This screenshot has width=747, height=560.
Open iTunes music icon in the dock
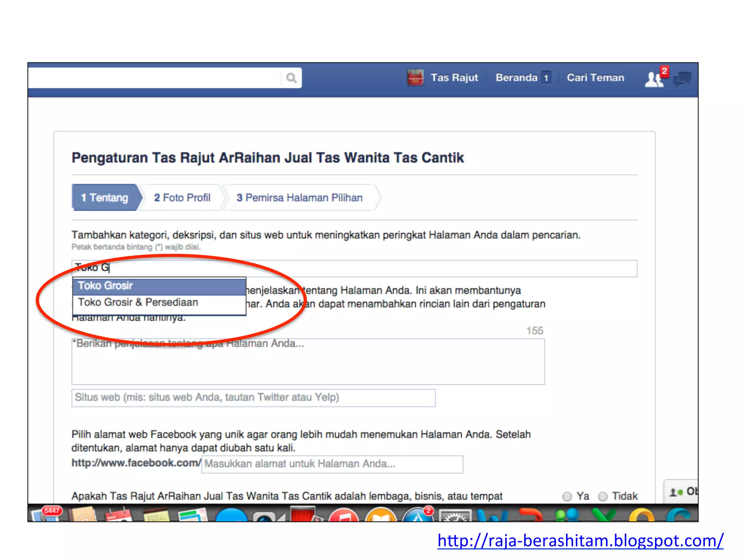click(x=343, y=515)
